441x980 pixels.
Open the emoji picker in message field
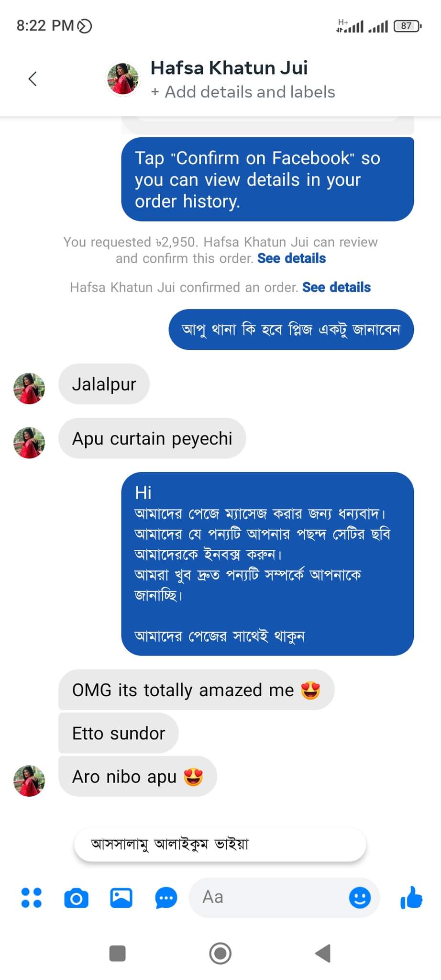(360, 898)
